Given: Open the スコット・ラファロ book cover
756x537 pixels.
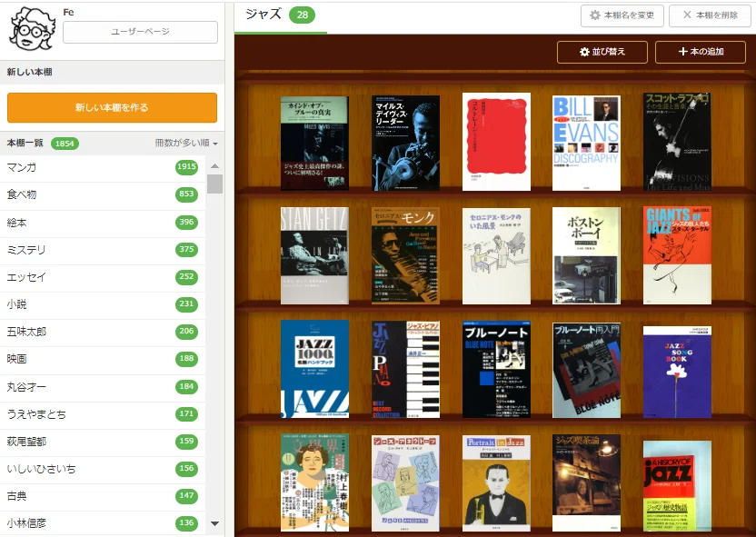Looking at the screenshot, I should pyautogui.click(x=677, y=142).
